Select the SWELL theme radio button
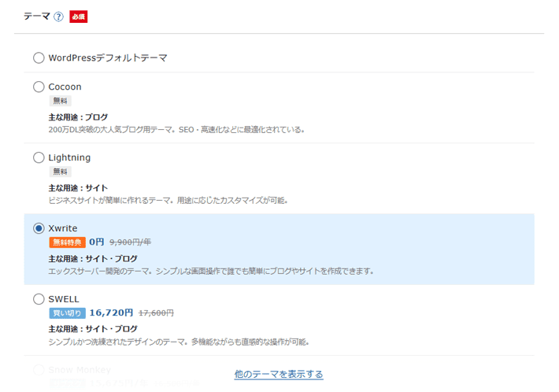 click(x=39, y=299)
